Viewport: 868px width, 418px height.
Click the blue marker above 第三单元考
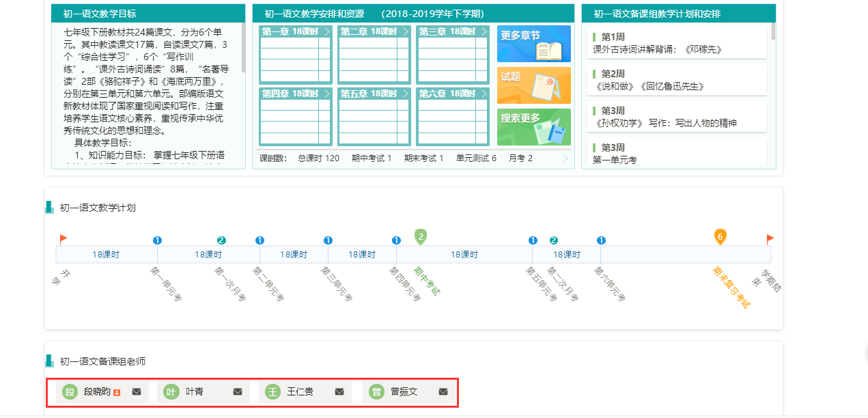pos(328,240)
